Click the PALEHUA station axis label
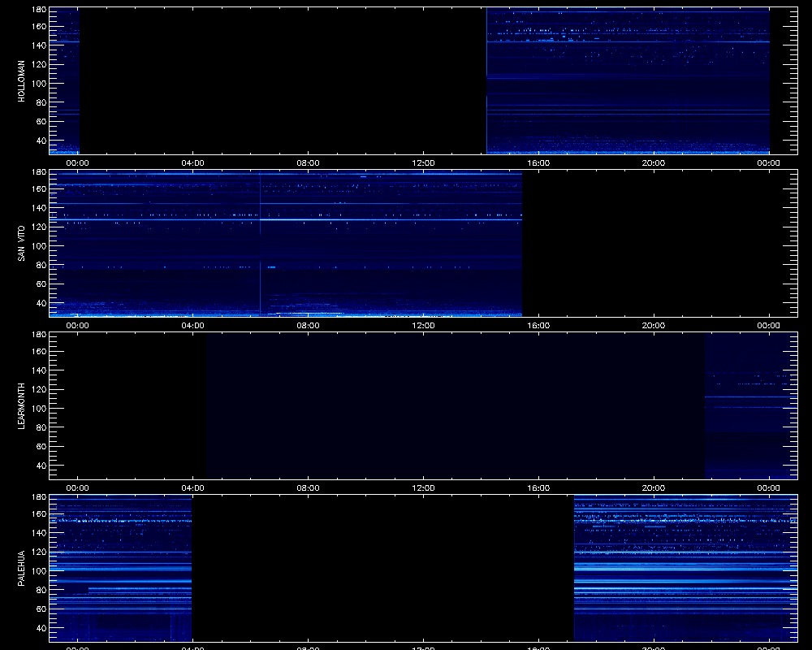Screen dimensions: 812x650 point(21,569)
